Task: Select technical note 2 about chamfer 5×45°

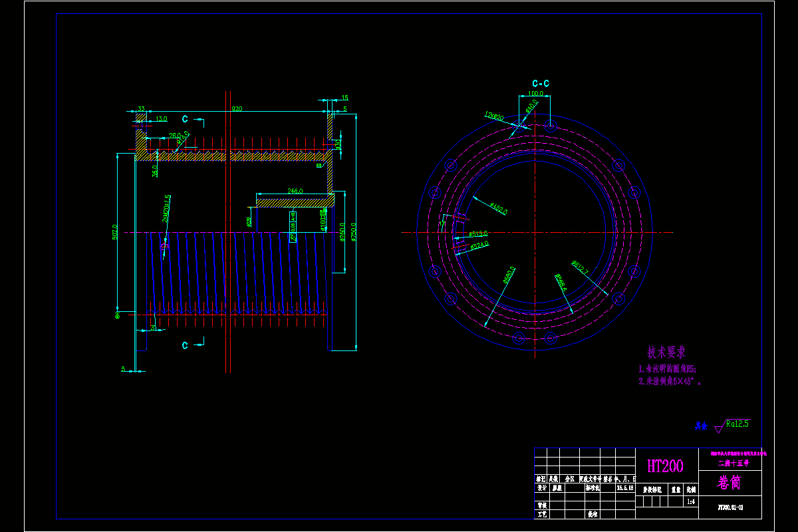Action: tap(670, 382)
